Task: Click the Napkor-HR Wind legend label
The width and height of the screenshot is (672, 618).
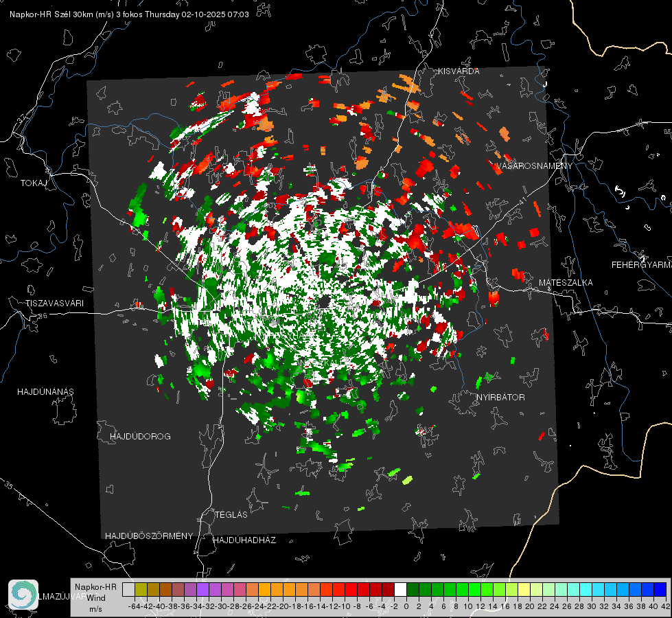Action: pos(95,593)
